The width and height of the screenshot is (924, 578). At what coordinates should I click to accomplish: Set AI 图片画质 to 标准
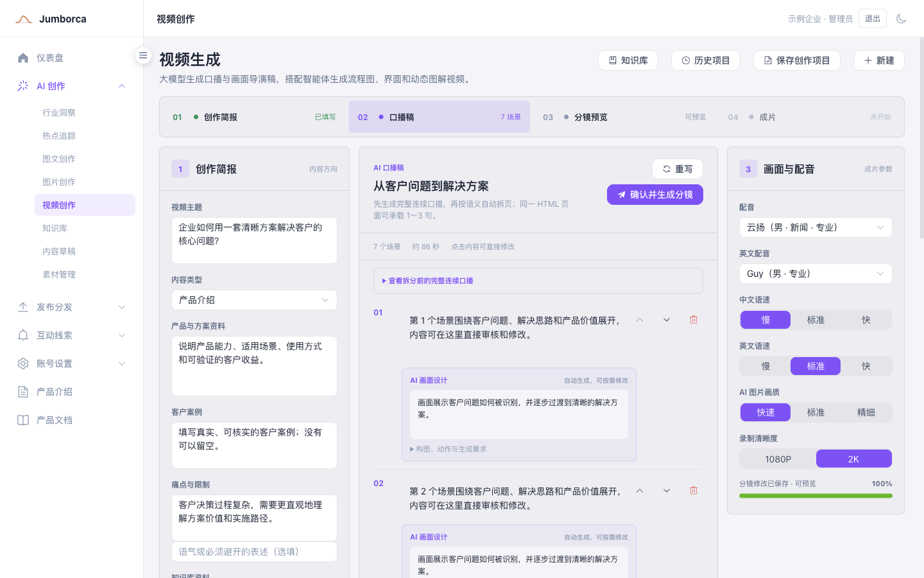(x=816, y=412)
